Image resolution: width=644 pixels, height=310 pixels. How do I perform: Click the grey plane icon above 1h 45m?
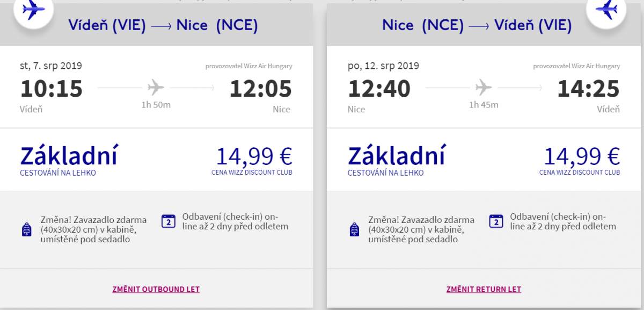484,86
